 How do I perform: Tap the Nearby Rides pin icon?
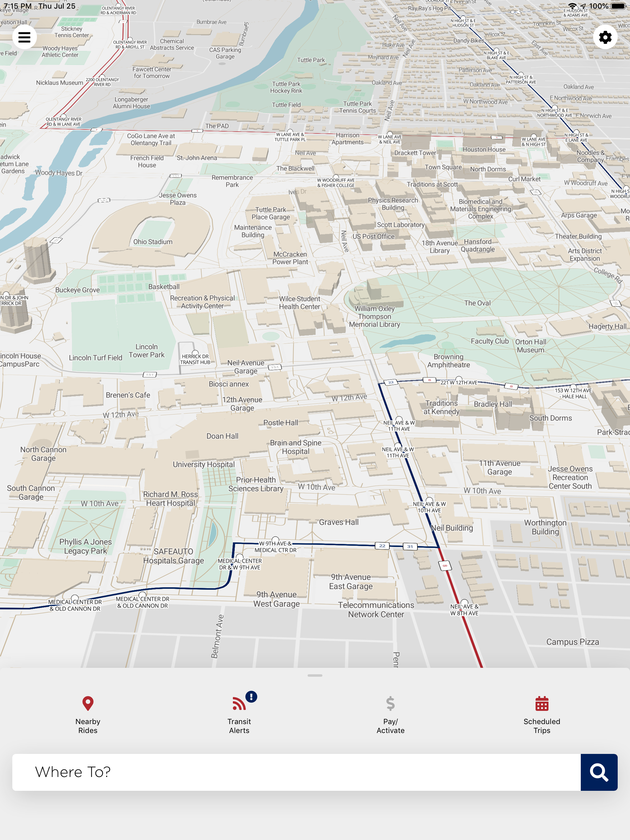(x=88, y=703)
